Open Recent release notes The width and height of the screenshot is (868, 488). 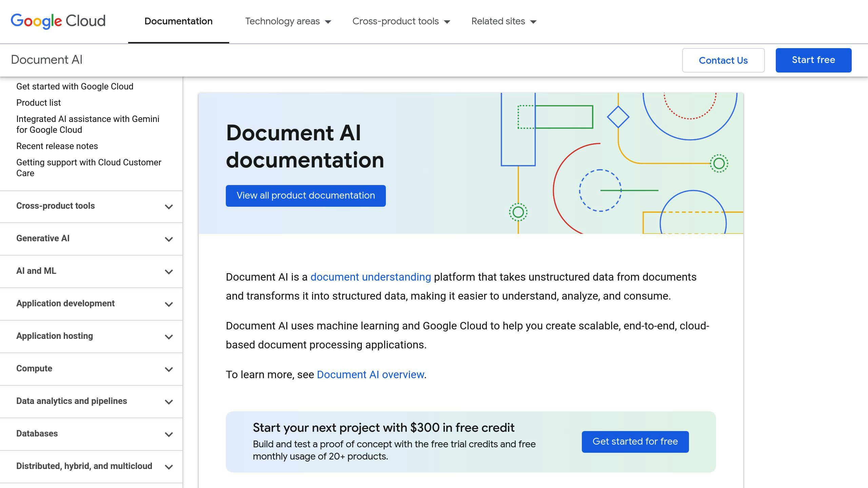57,146
